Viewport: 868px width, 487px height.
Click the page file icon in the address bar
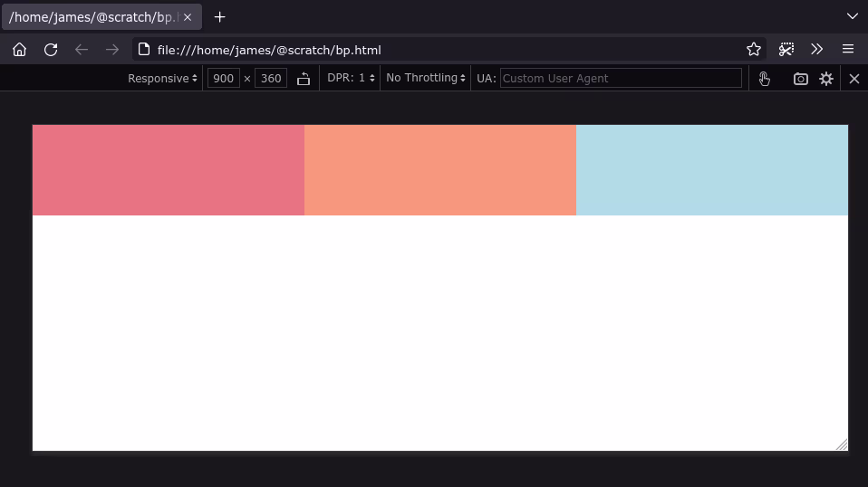point(144,50)
